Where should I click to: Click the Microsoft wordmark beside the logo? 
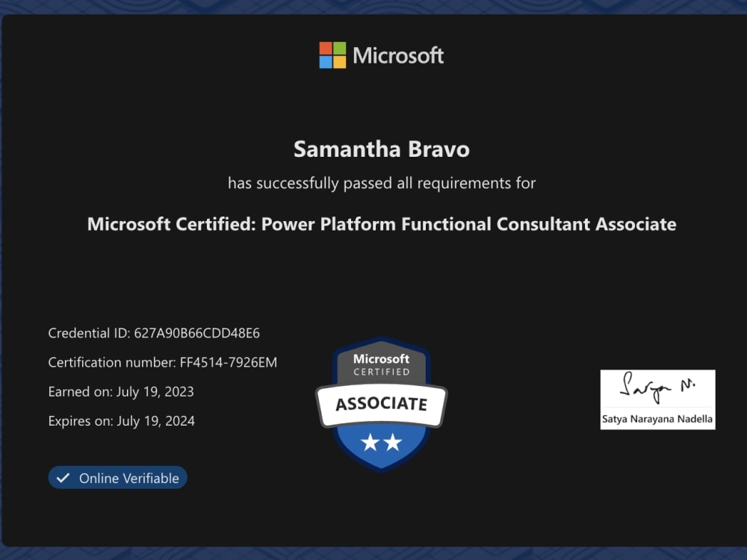tap(398, 55)
